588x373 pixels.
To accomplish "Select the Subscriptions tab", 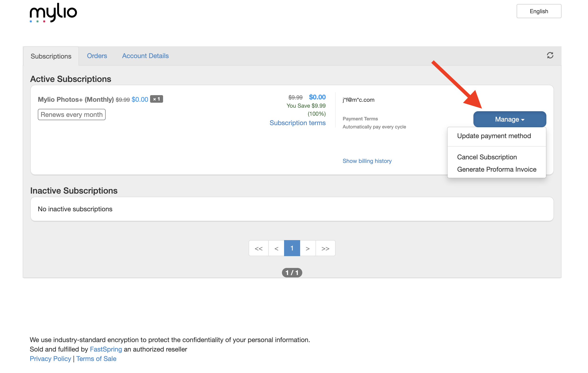I will 51,56.
